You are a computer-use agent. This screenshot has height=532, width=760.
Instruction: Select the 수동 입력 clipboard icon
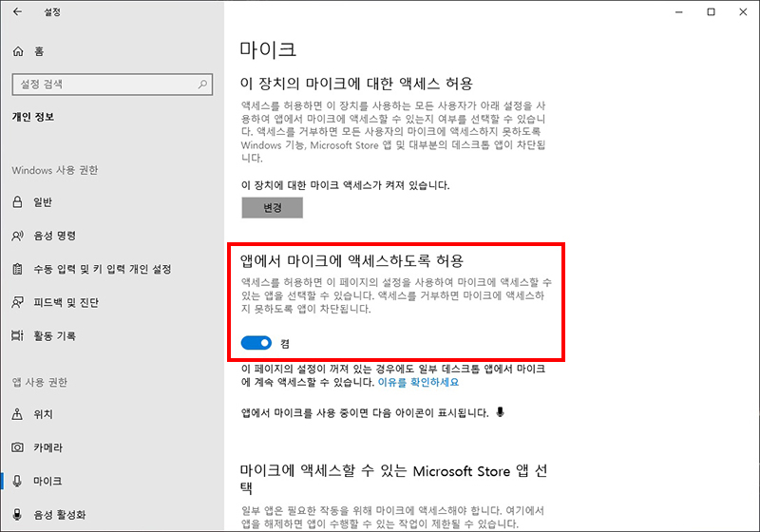click(x=17, y=269)
